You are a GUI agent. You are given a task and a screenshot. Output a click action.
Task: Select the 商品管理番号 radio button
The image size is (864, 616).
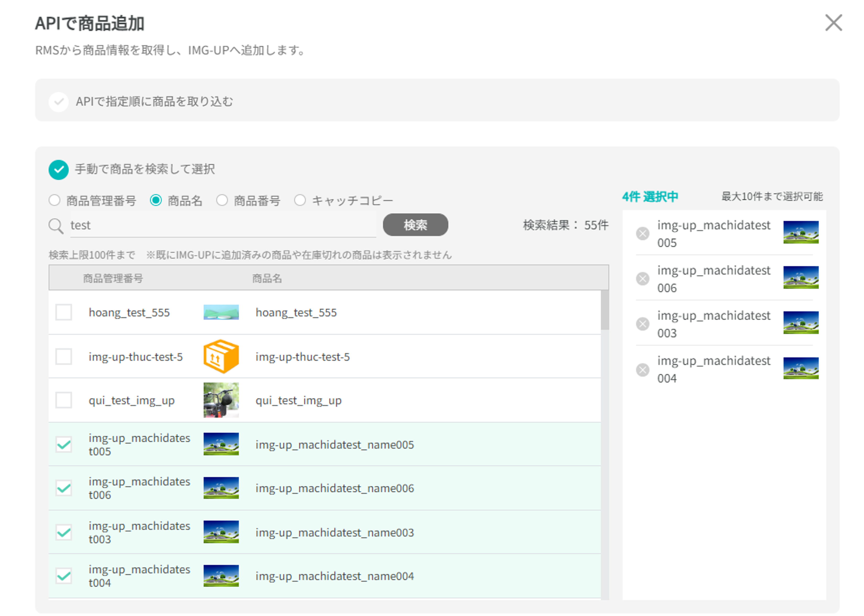(55, 200)
